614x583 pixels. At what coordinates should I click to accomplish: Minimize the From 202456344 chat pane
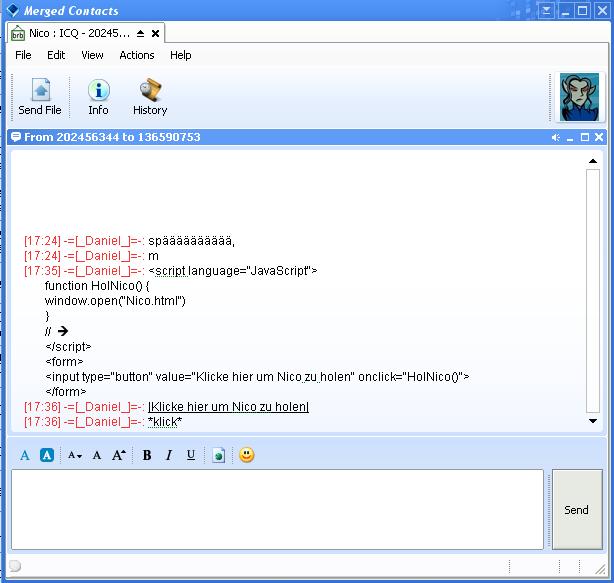click(x=570, y=137)
